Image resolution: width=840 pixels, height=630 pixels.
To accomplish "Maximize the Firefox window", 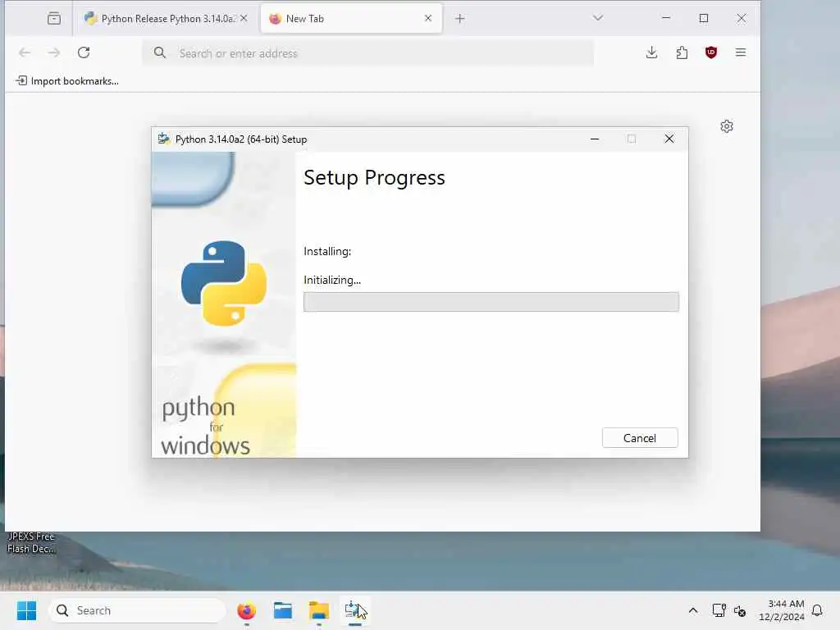I will (704, 18).
